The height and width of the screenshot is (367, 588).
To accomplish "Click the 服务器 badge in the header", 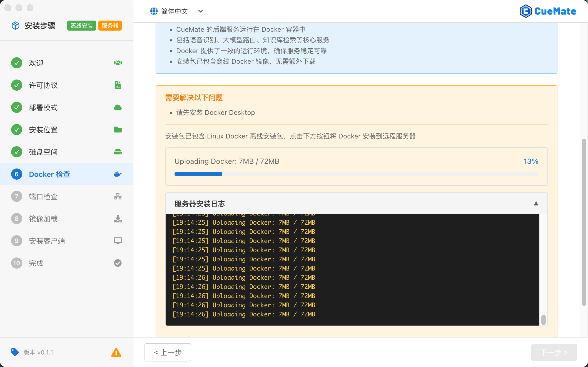I will pos(110,26).
